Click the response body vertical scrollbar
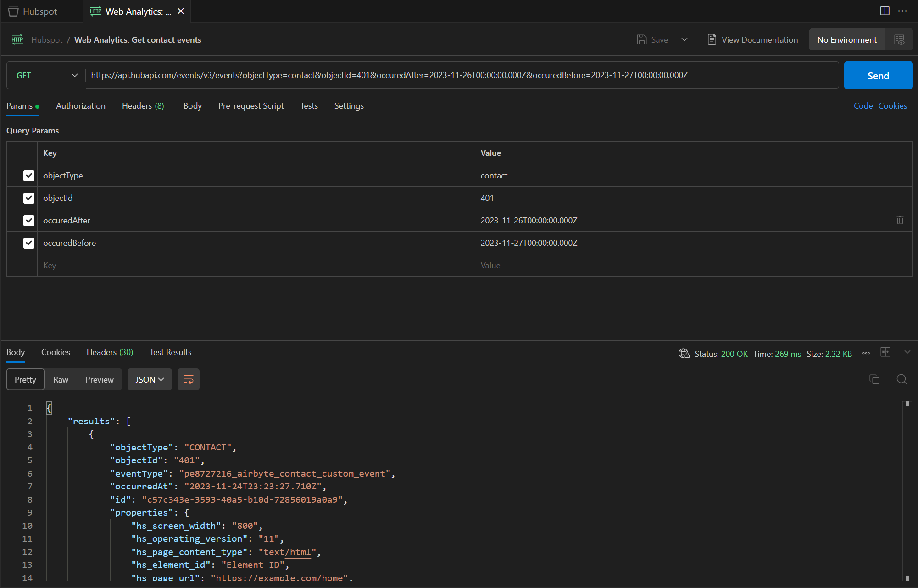Viewport: 918px width, 588px height. click(907, 491)
